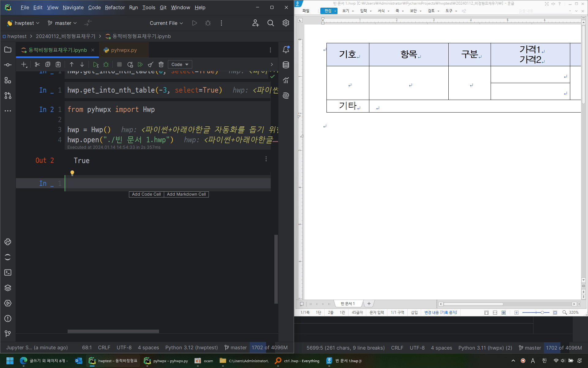Delete the current cell with trash icon
Screen dimensions: 588x368
pyautogui.click(x=161, y=64)
